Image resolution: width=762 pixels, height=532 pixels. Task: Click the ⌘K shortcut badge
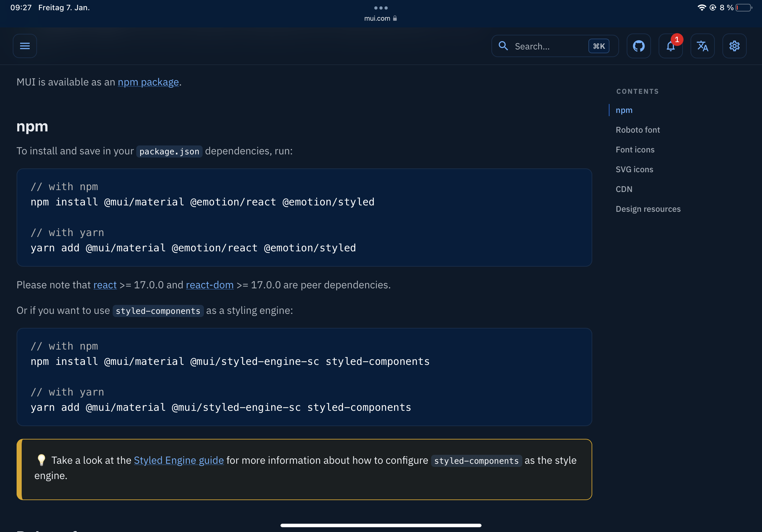598,46
